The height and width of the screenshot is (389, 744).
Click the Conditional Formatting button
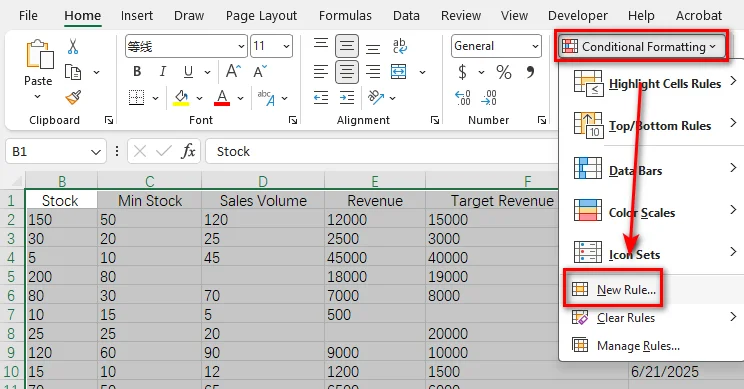tap(641, 46)
